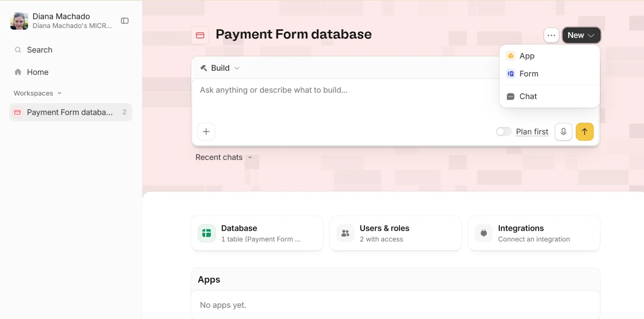Image resolution: width=644 pixels, height=319 pixels.
Task: Enable the Plan first toggle
Action: point(504,132)
